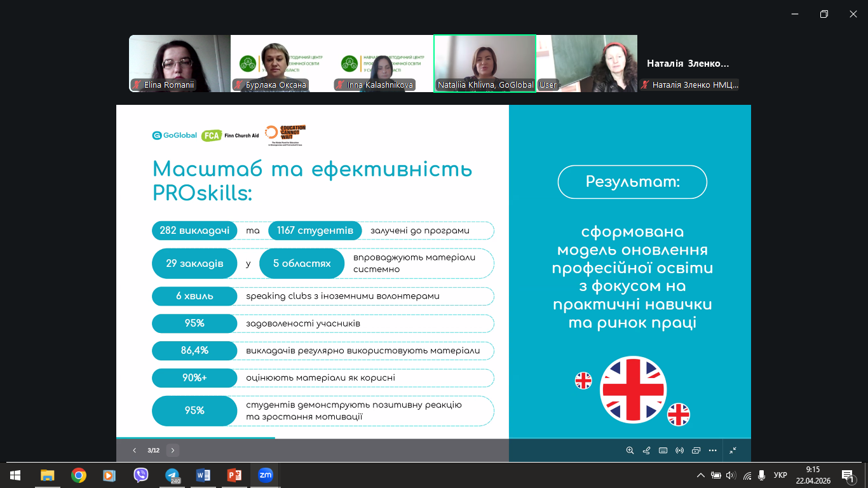This screenshot has height=488, width=868.
Task: Open the slideshow view icon
Action: (696, 451)
